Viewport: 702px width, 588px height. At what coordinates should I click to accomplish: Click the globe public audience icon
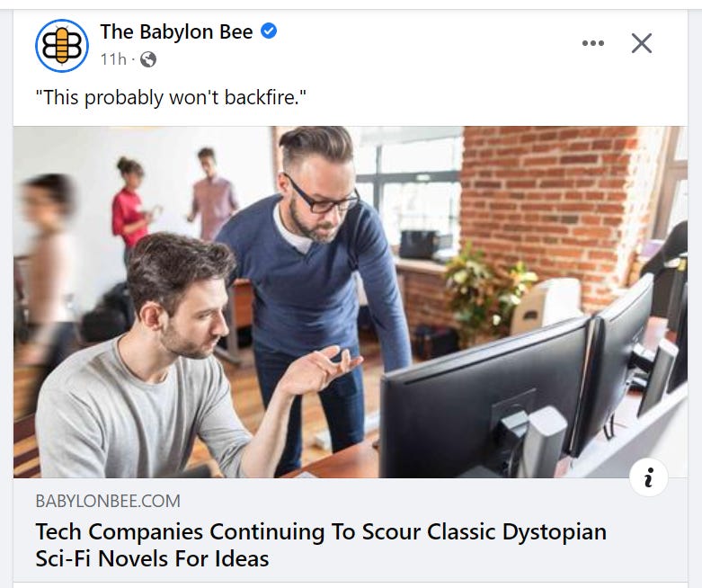click(148, 59)
